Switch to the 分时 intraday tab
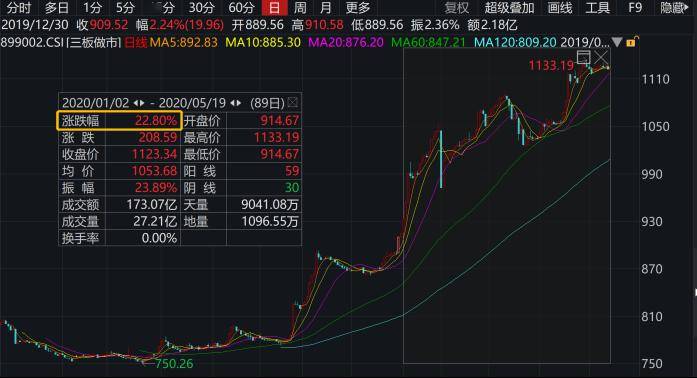The height and width of the screenshot is (378, 697). tap(19, 8)
